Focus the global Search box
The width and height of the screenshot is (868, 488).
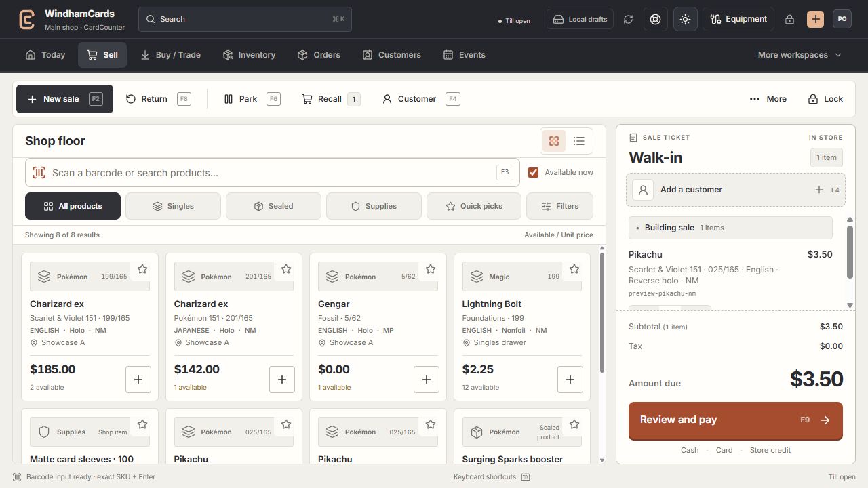[245, 19]
